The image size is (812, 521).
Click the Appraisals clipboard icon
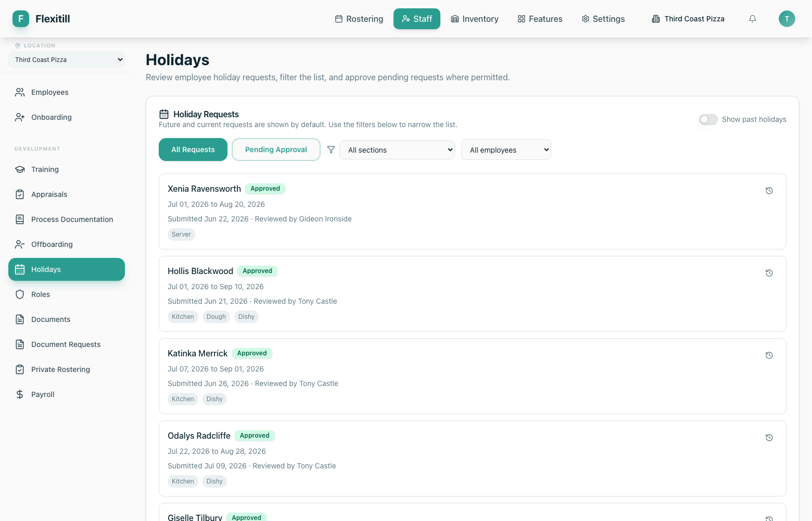pyautogui.click(x=20, y=194)
